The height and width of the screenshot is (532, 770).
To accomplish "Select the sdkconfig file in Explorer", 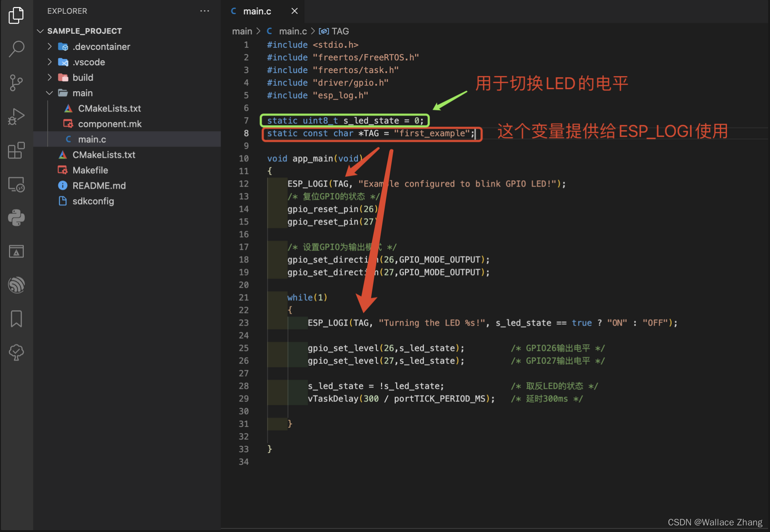I will pos(93,201).
